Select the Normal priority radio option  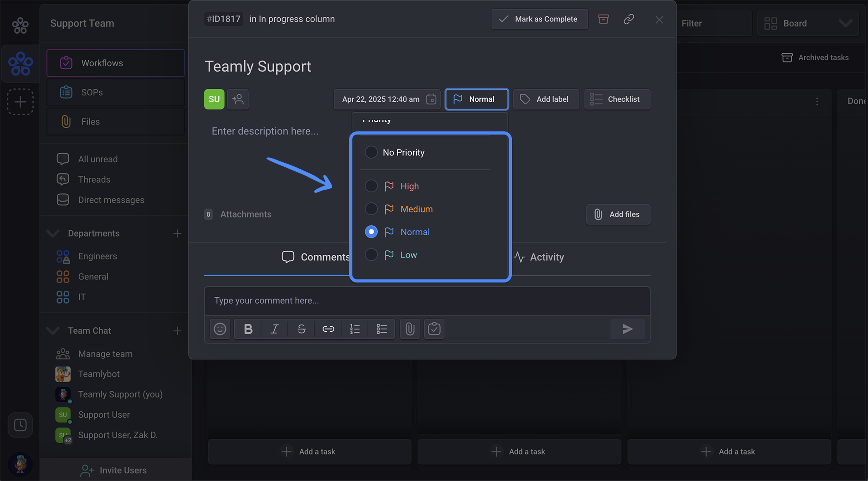(371, 232)
